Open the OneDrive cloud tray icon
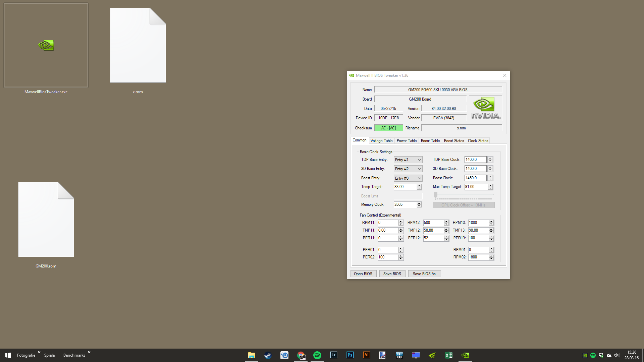Screen dimensions: 644x362 click(x=609, y=355)
